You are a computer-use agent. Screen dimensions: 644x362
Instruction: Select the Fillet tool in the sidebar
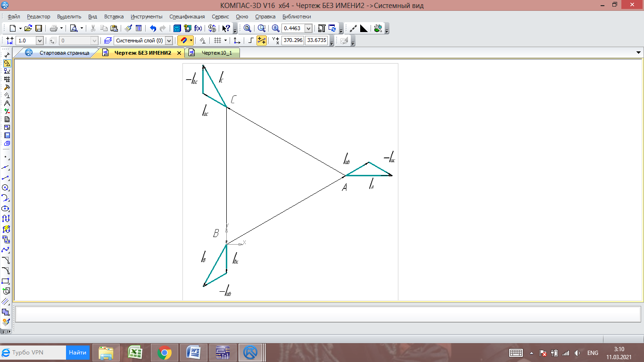coord(6,271)
